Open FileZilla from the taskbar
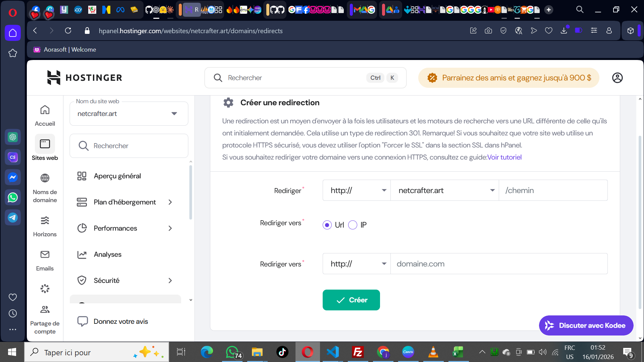This screenshot has width=644, height=362. pos(358,352)
